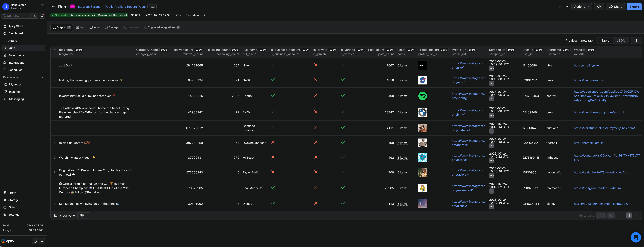Select the Table view toggle
Viewport: 644px width, 247px height.
point(605,40)
